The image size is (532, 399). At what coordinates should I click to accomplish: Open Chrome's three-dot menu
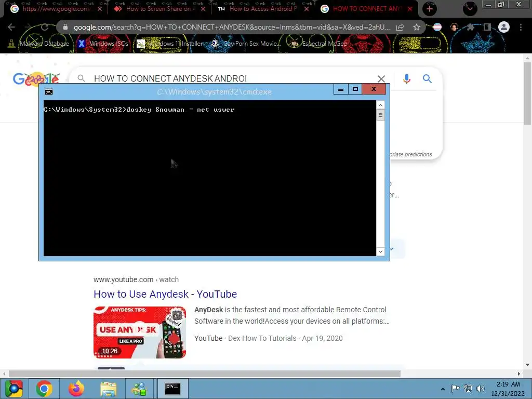click(521, 27)
